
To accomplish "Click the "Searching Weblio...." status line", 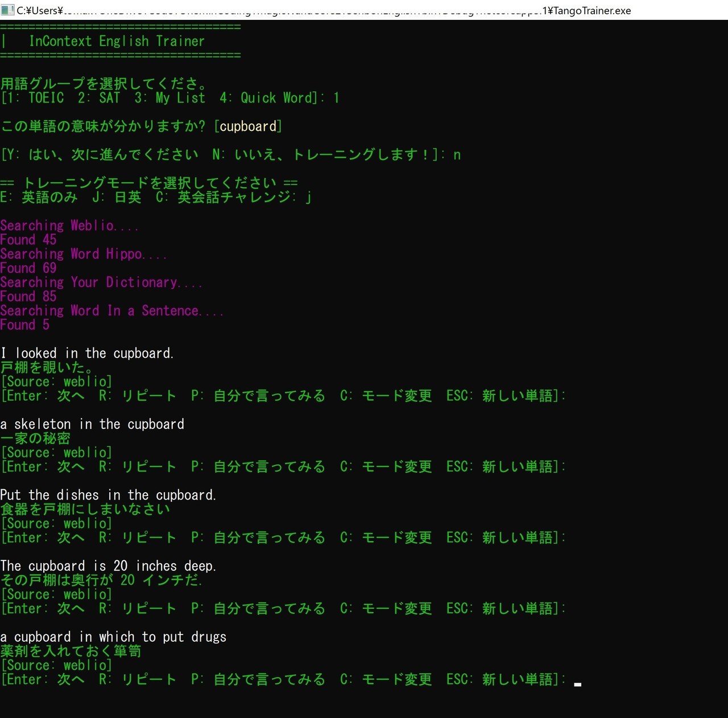I will (69, 225).
